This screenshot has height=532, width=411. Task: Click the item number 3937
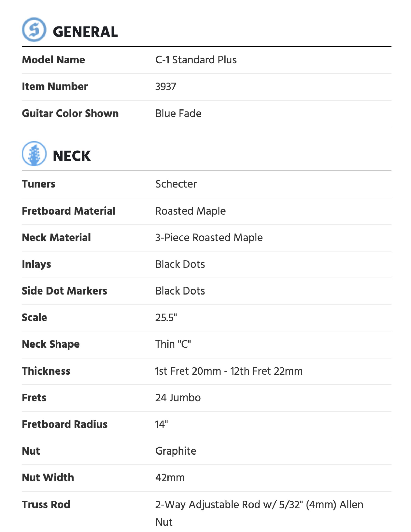[166, 86]
